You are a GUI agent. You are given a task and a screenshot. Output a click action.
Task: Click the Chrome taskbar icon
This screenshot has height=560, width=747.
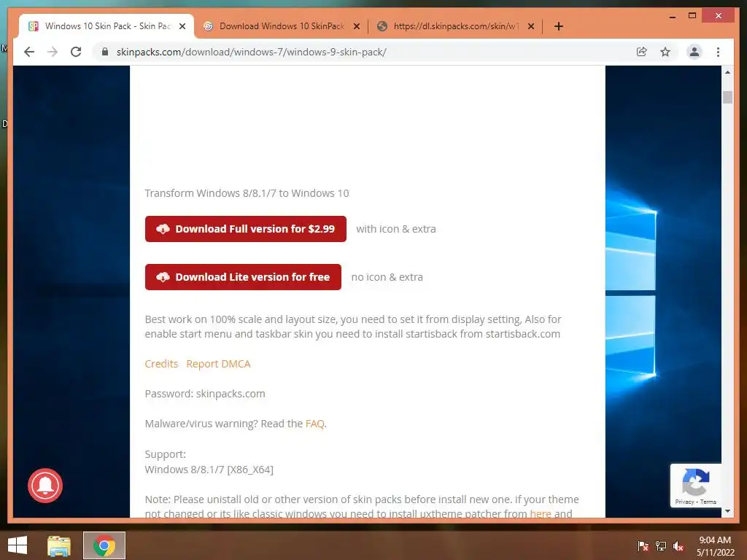tap(104, 545)
